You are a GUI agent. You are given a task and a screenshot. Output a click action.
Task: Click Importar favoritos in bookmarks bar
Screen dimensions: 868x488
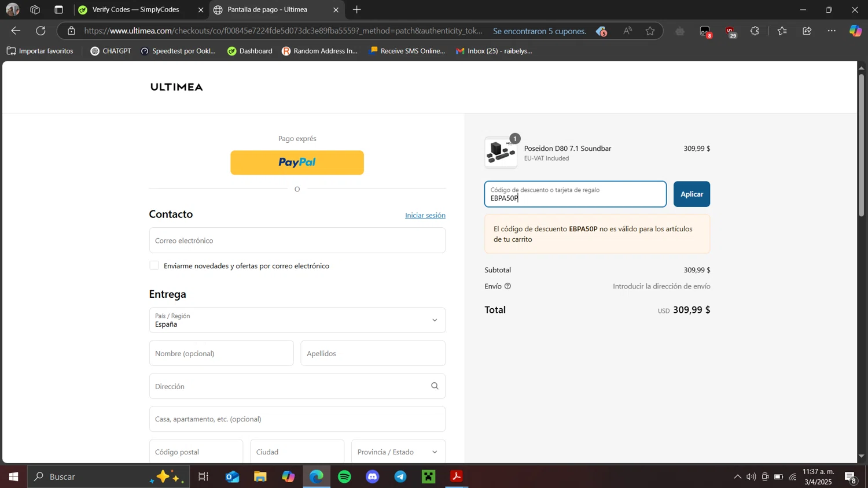pyautogui.click(x=40, y=51)
